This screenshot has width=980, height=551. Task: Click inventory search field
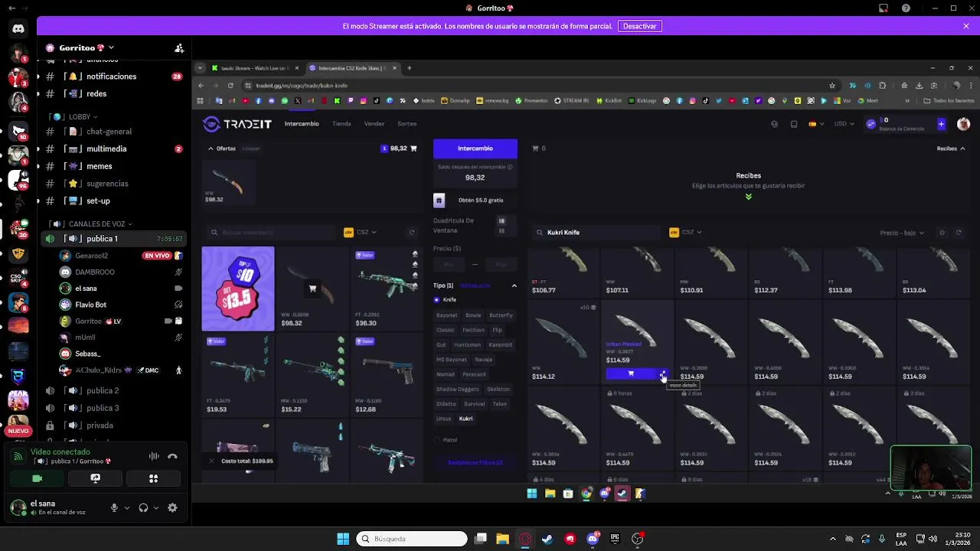272,232
